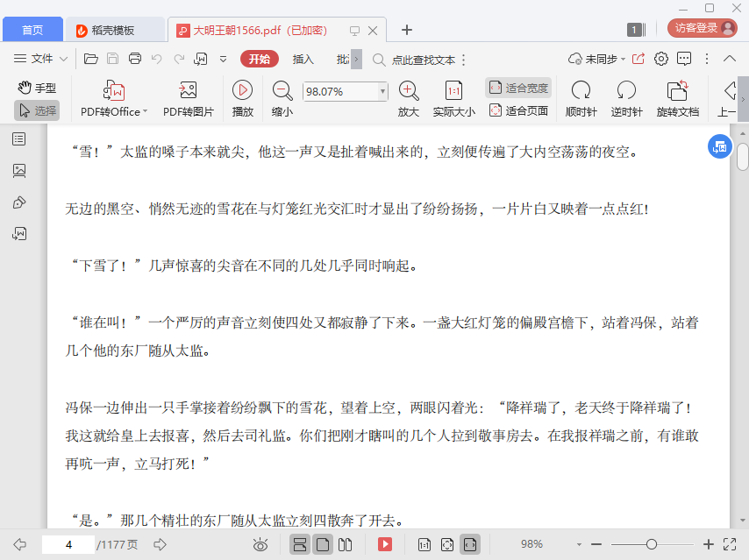Screen dimensions: 749x560
Task: Zoom in using 放大 magnifier
Action: (x=409, y=99)
